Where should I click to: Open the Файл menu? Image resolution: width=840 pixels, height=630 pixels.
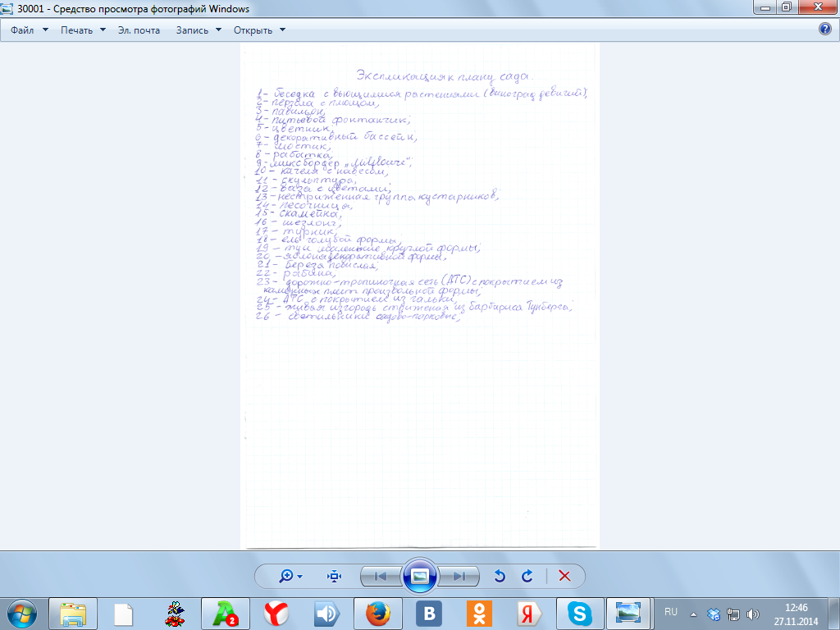29,30
